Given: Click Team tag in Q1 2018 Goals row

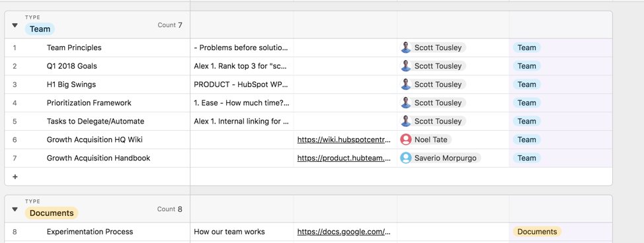Looking at the screenshot, I should (x=526, y=66).
